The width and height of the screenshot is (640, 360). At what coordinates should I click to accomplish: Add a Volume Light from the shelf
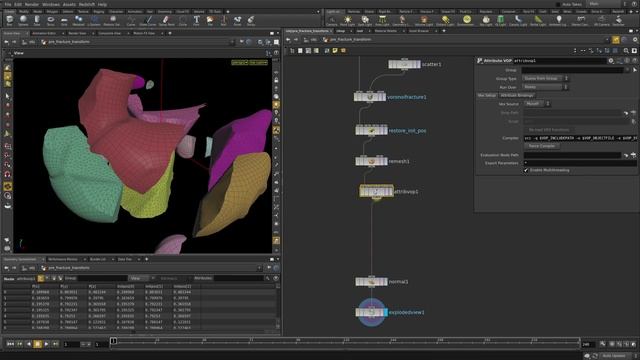click(424, 20)
